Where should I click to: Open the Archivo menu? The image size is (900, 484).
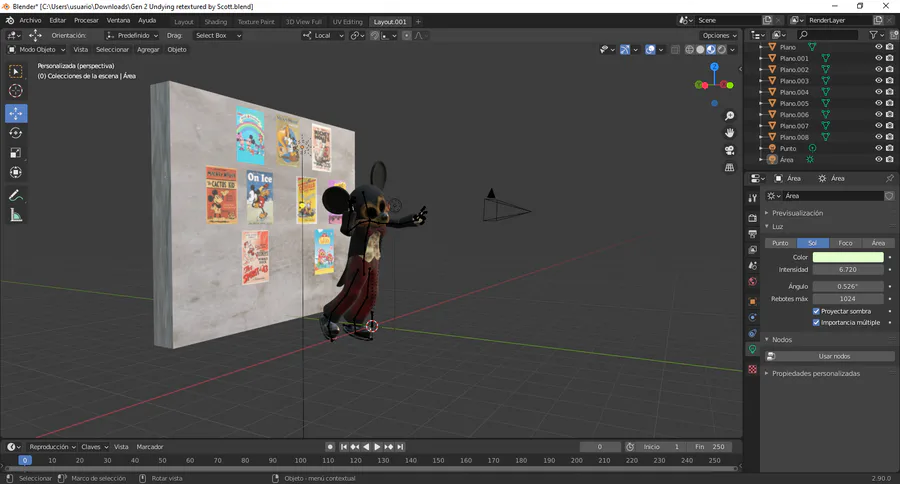30,21
